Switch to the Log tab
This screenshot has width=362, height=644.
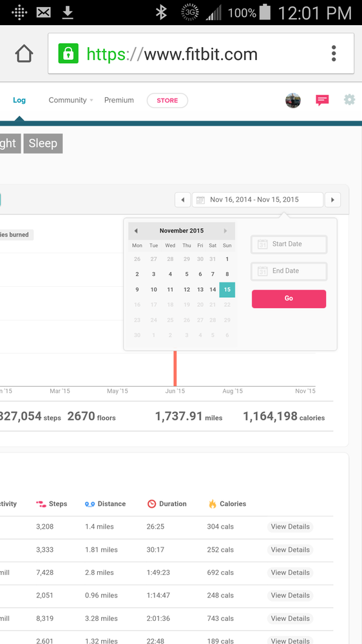point(19,100)
